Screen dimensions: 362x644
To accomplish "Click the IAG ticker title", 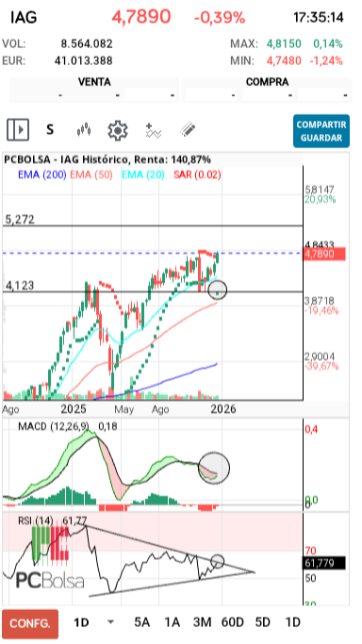I will tap(24, 18).
